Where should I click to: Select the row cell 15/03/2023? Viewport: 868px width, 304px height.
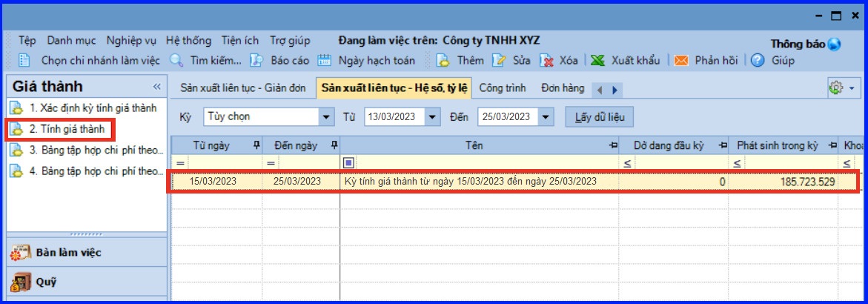pos(213,181)
